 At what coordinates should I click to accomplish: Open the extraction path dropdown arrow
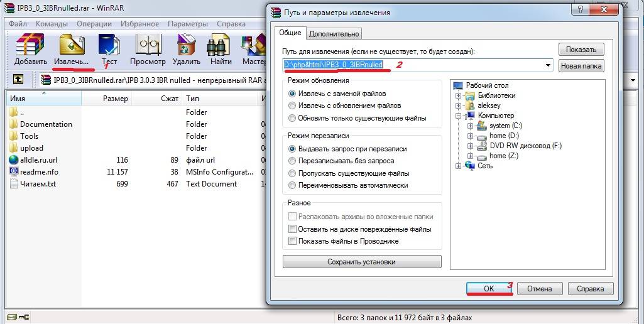pos(548,65)
